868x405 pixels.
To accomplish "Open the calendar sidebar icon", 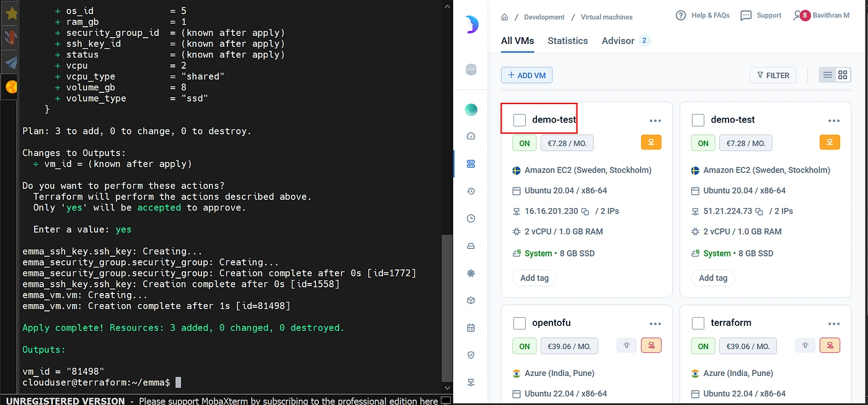I will (471, 328).
